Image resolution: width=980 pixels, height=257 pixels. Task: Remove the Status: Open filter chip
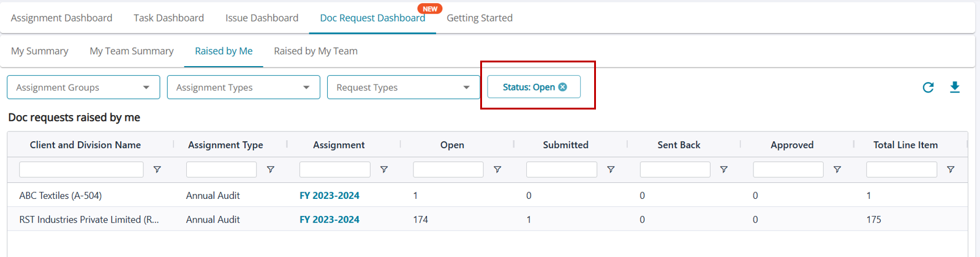563,87
